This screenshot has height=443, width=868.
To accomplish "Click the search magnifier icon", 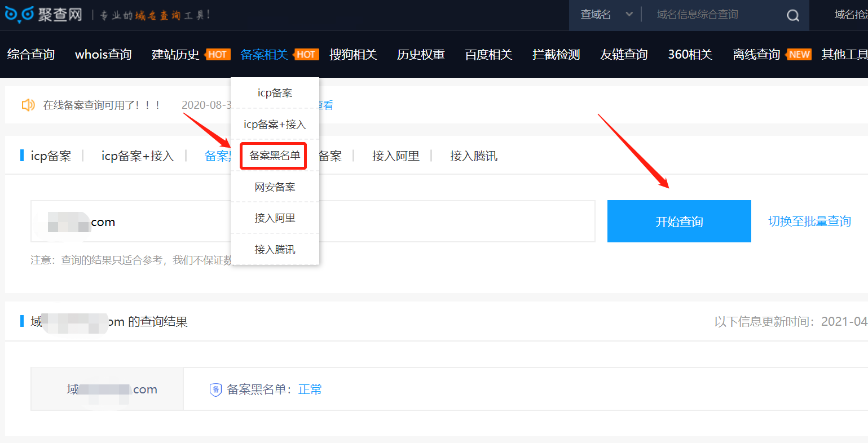I will [x=793, y=16].
